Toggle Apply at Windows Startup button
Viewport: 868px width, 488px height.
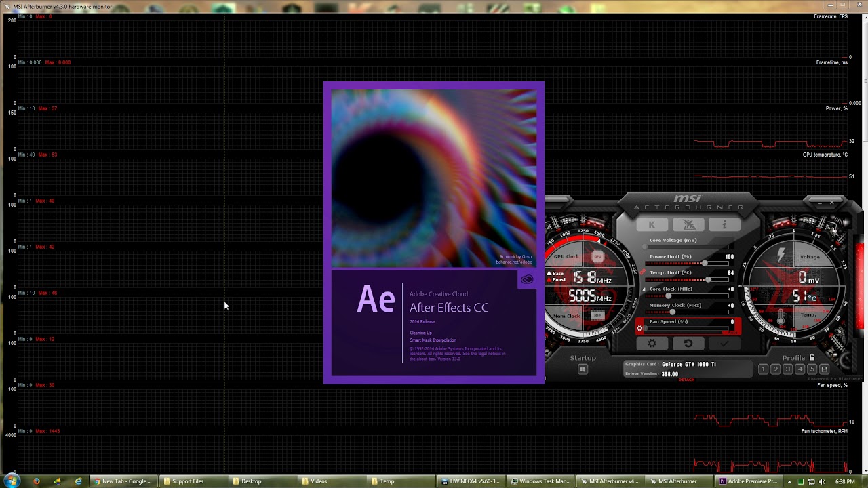(x=583, y=369)
